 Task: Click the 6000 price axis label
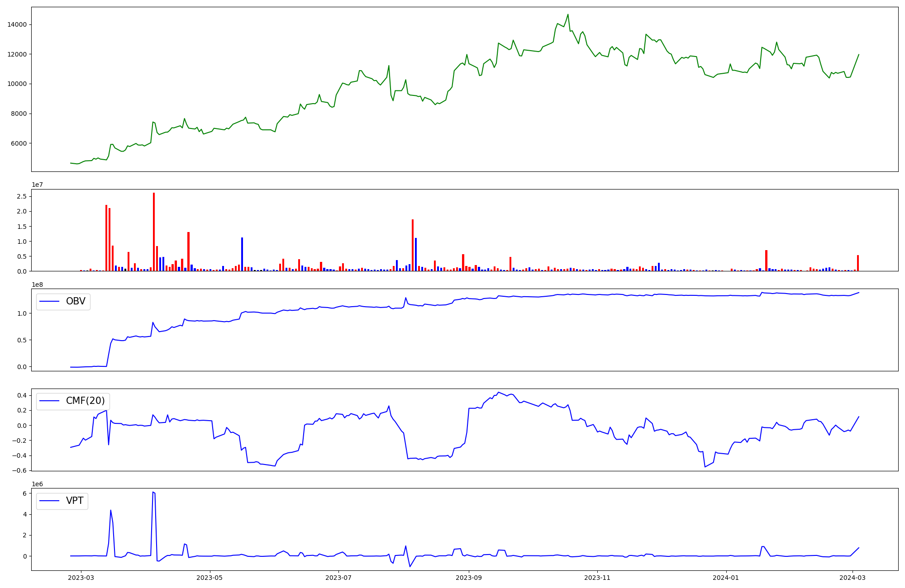click(x=19, y=143)
